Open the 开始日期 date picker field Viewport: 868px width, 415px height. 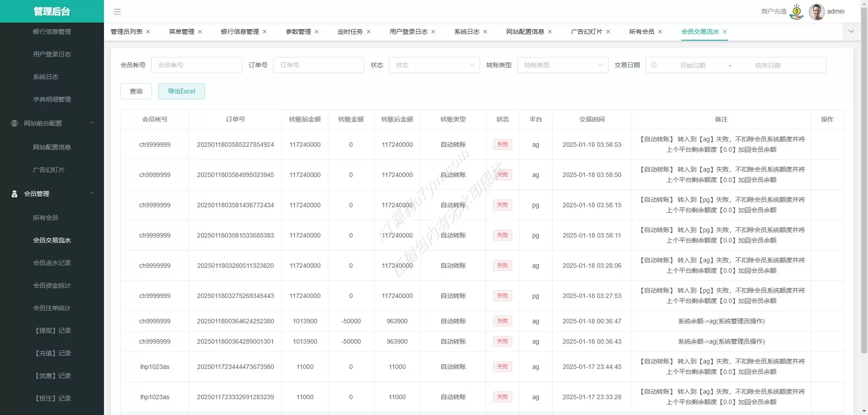click(692, 65)
